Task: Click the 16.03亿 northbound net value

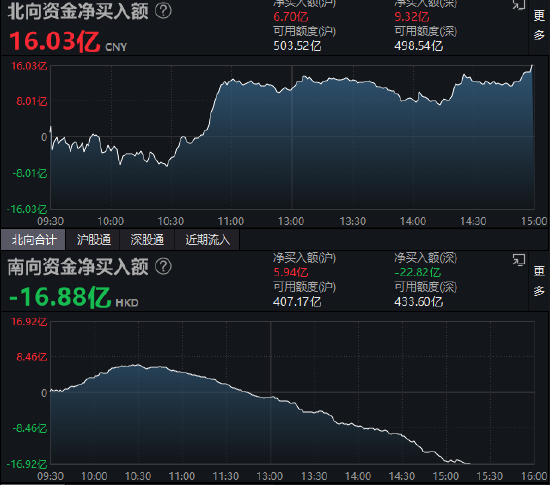Action: tap(55, 41)
